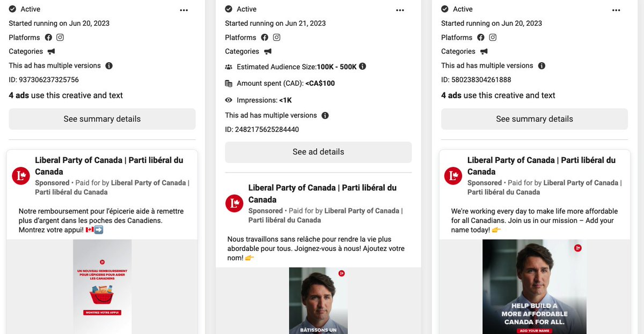This screenshot has height=334, width=644.
Task: Click info icon for multiple versions, ad 937306237325756
Action: click(109, 66)
